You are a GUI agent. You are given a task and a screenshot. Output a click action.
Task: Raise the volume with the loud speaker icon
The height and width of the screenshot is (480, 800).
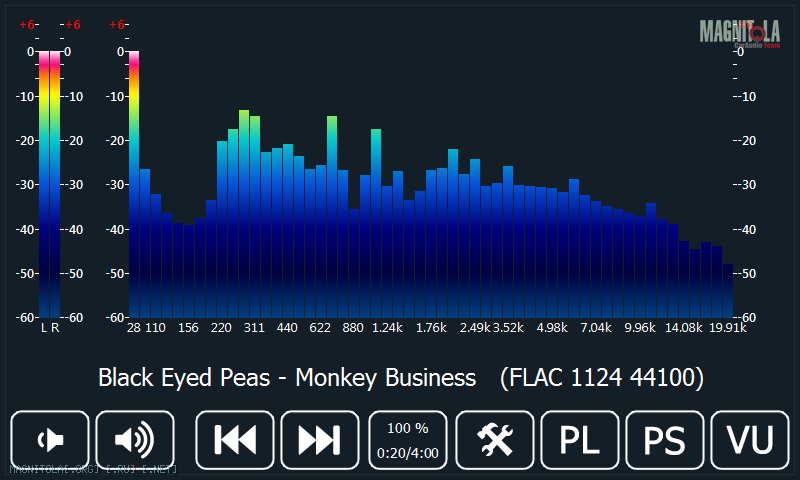[x=135, y=440]
